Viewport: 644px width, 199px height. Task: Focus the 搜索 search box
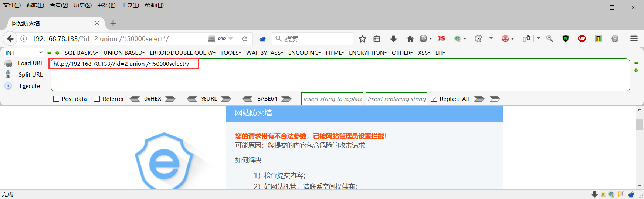click(x=313, y=38)
